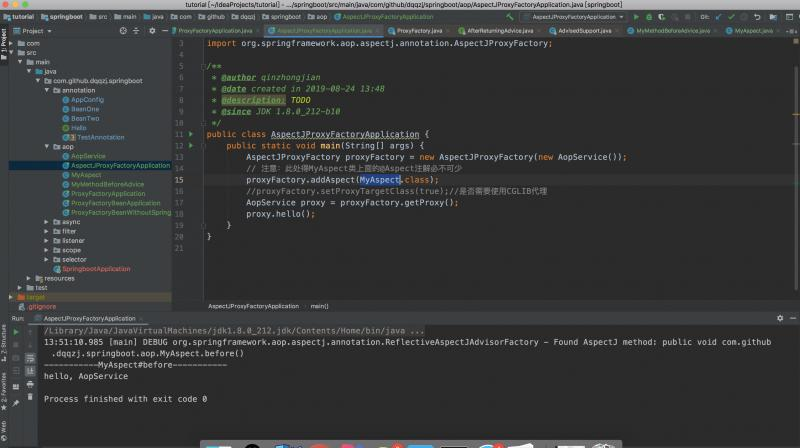
Task: Open AppConfig class in project tree
Action: [x=87, y=99]
